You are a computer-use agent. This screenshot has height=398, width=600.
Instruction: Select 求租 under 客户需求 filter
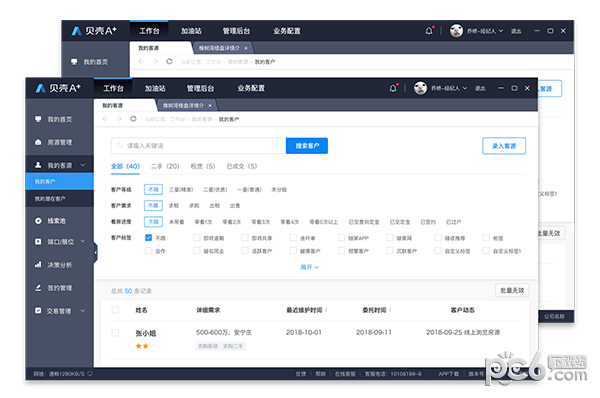[x=174, y=206]
